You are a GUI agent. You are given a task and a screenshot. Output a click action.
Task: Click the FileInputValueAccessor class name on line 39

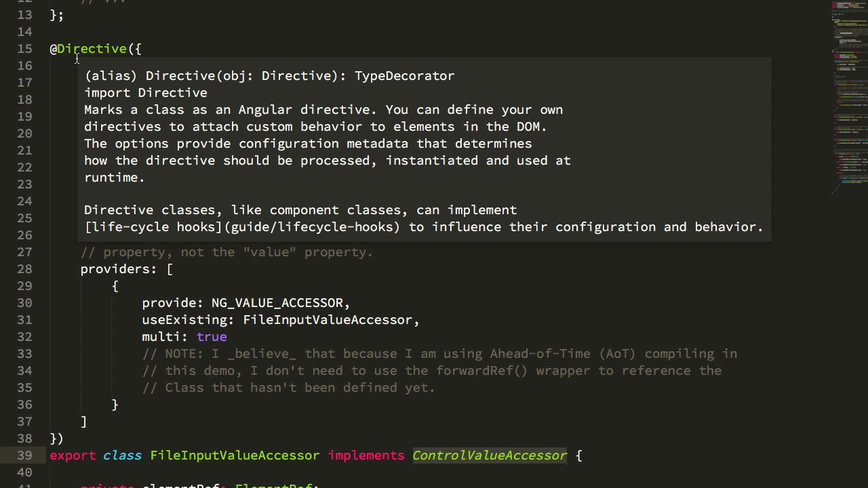click(235, 455)
